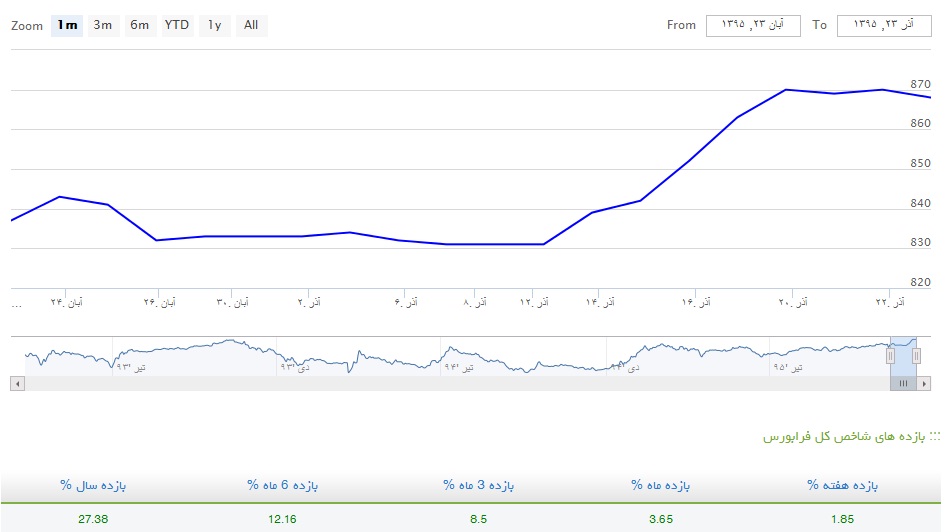Click the navigator right scroll arrow

pos(924,384)
